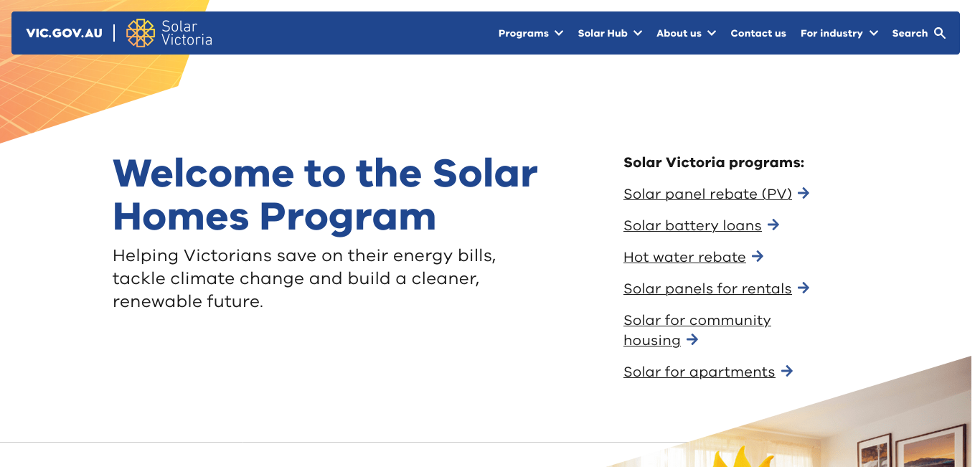Image resolution: width=980 pixels, height=467 pixels.
Task: Expand the Programs dropdown chevron
Action: (x=560, y=33)
